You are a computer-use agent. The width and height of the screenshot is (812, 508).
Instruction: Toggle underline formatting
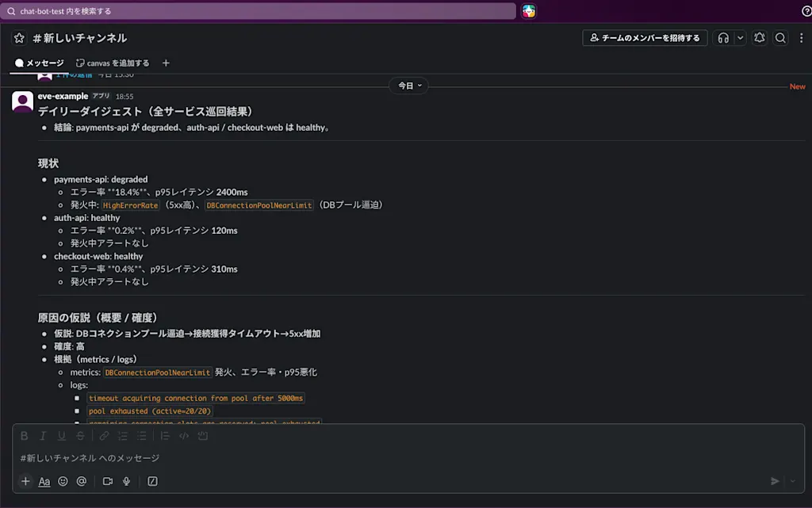[62, 436]
